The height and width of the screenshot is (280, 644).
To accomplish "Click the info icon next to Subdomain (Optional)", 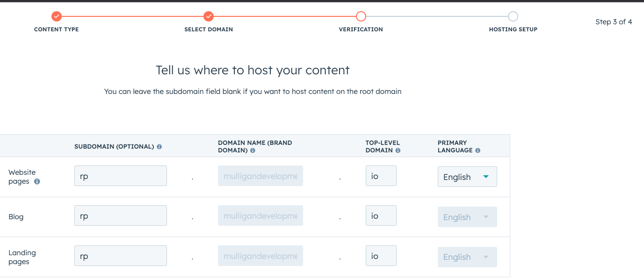I will (x=159, y=146).
